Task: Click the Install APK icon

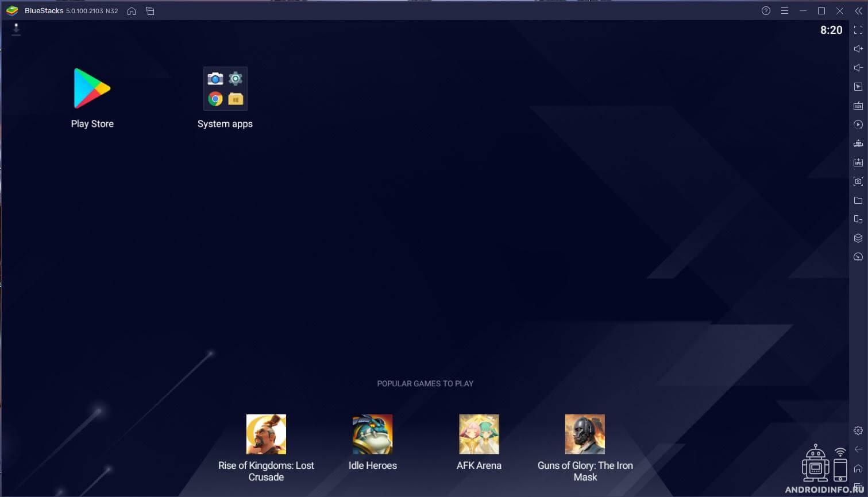Action: pos(858,162)
